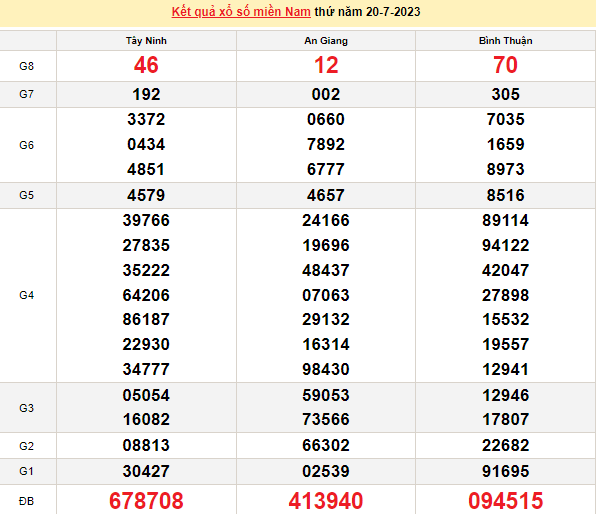The height and width of the screenshot is (514, 605).
Task: Select the G5 number 4657
Action: pyautogui.click(x=326, y=195)
